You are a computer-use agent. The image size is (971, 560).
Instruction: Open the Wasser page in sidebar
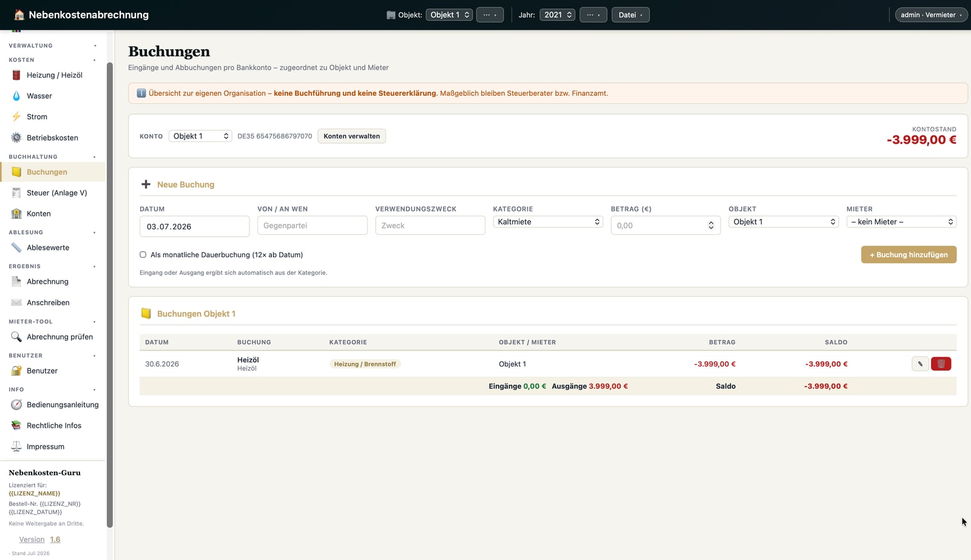(53, 96)
